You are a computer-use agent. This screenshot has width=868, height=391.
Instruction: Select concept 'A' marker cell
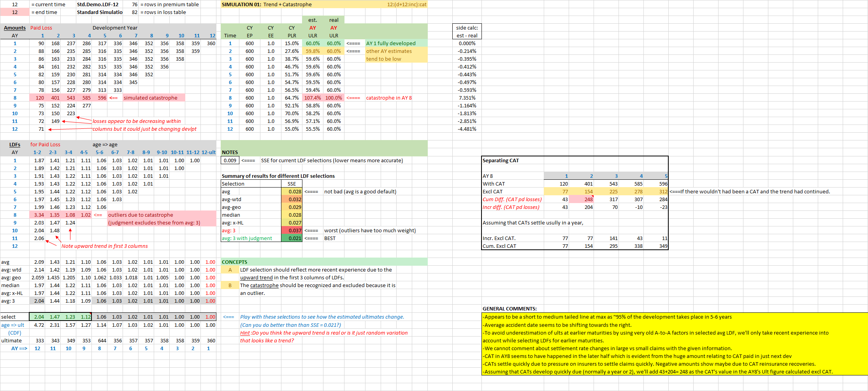[x=230, y=270]
